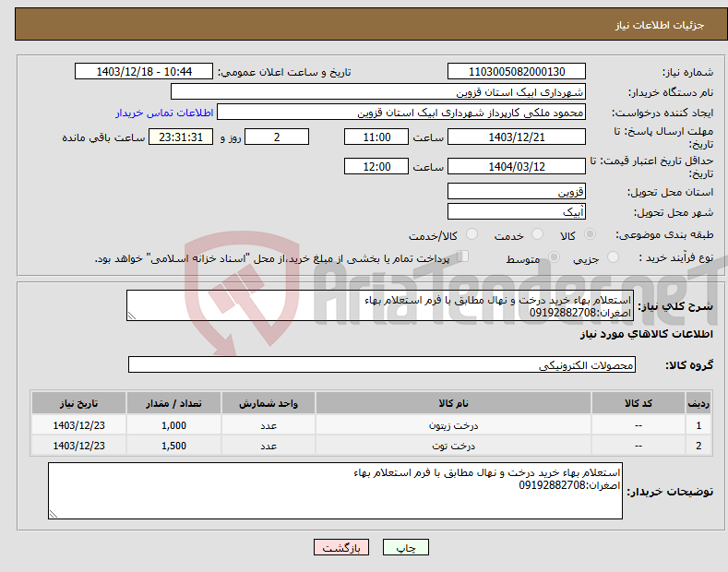This screenshot has height=572, width=728.
Task: Click the resize handle of شرح کلی نیاز textarea
Action: [x=132, y=316]
